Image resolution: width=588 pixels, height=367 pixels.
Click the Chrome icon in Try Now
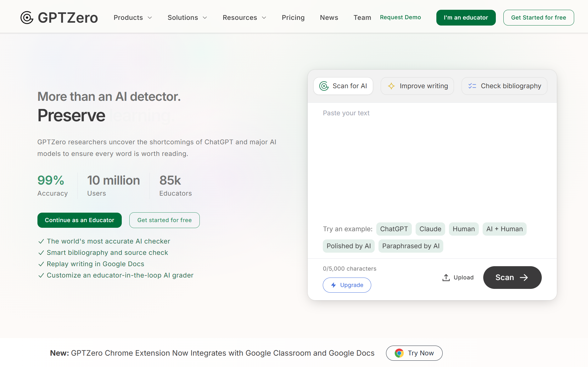(x=399, y=353)
